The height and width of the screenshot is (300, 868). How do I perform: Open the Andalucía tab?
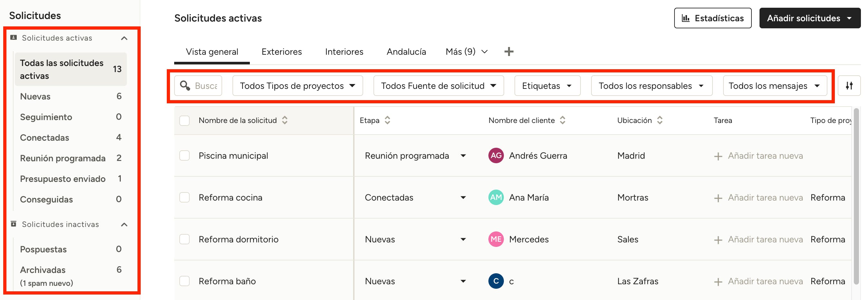(406, 52)
